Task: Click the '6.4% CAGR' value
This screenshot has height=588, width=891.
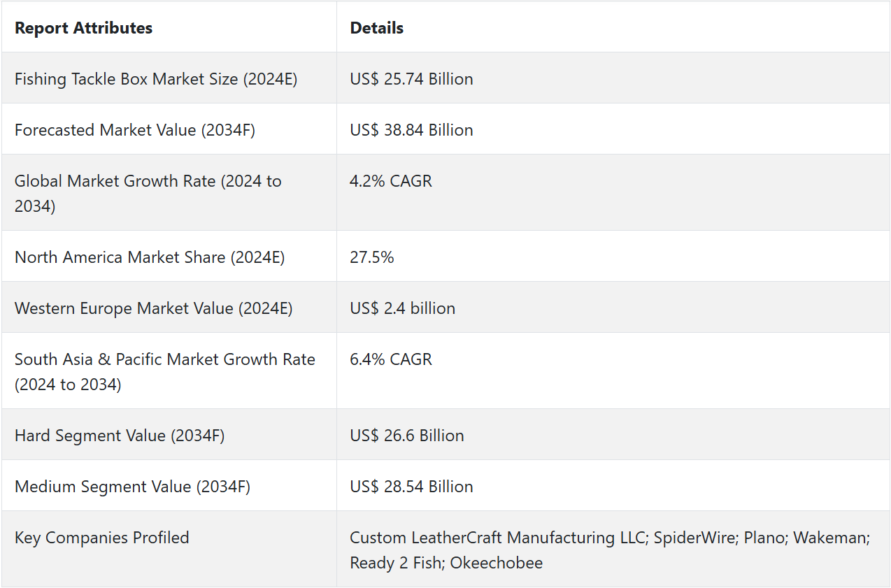Action: [x=391, y=359]
